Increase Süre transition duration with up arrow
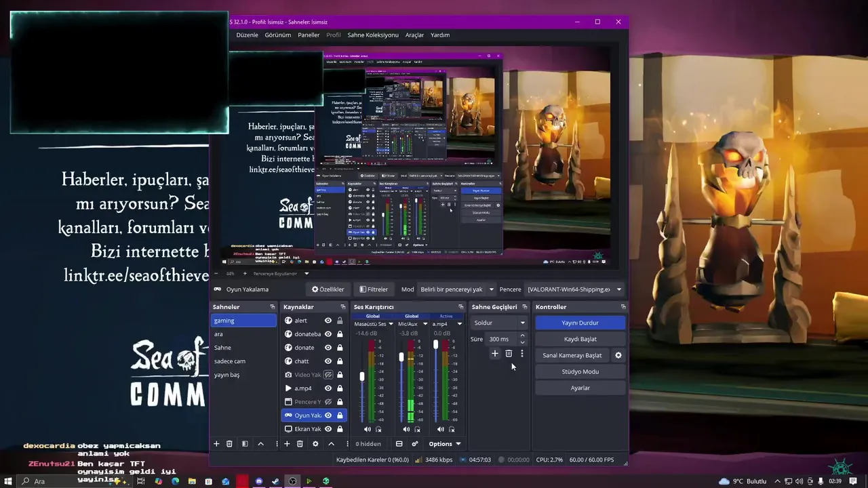The image size is (868, 488). coord(522,335)
